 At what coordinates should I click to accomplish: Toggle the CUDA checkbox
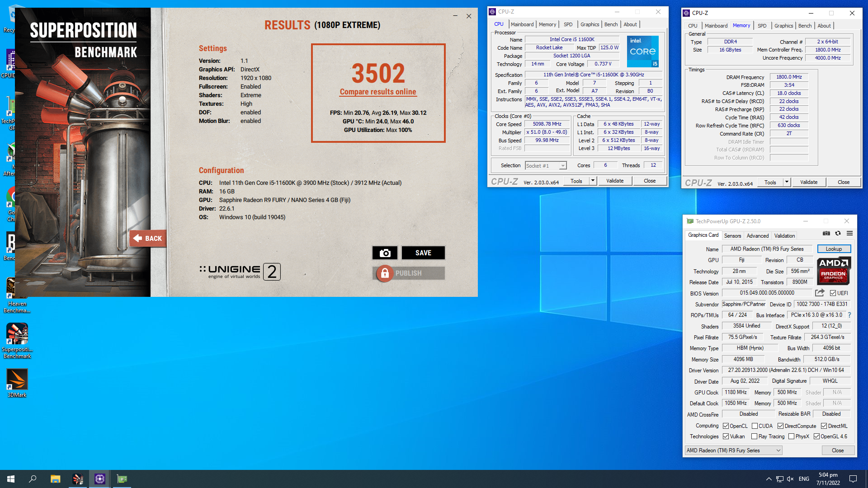[x=755, y=426]
